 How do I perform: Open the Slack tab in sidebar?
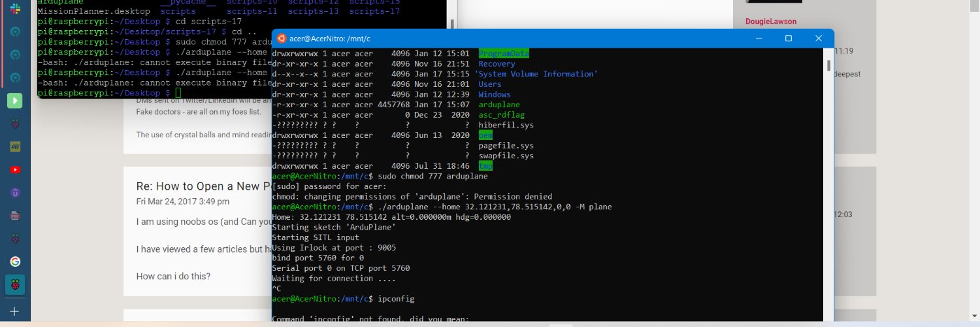pyautogui.click(x=14, y=8)
